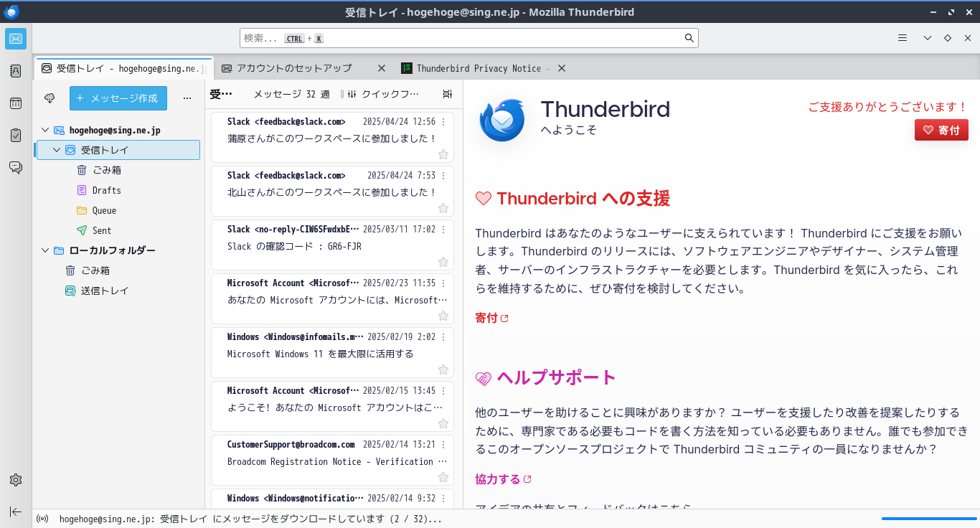
Task: Open the folder pane more options menu
Action: pyautogui.click(x=187, y=98)
